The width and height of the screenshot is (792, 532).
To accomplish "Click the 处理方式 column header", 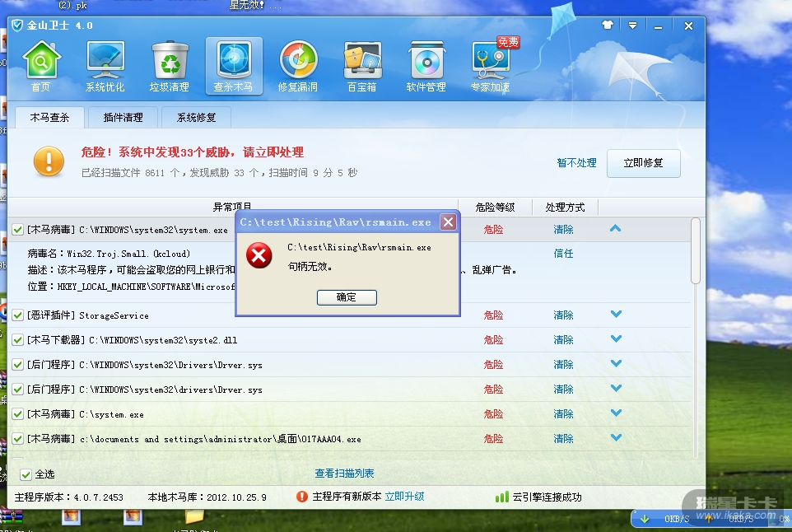I will pyautogui.click(x=566, y=208).
